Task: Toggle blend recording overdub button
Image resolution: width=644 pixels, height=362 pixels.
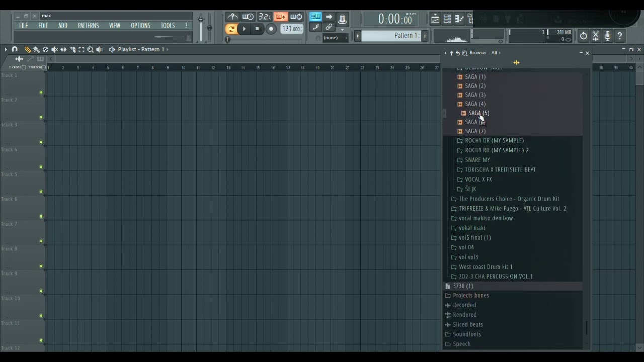Action: click(280, 17)
